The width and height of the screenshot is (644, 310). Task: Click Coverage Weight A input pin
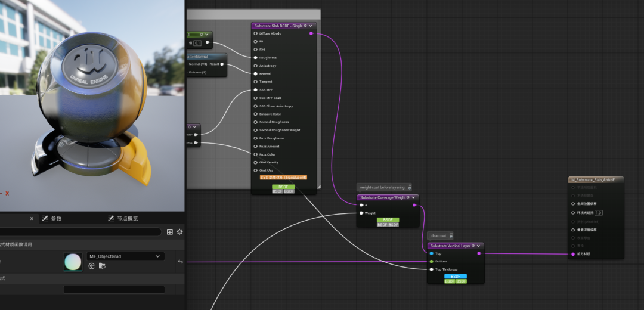[x=361, y=205]
